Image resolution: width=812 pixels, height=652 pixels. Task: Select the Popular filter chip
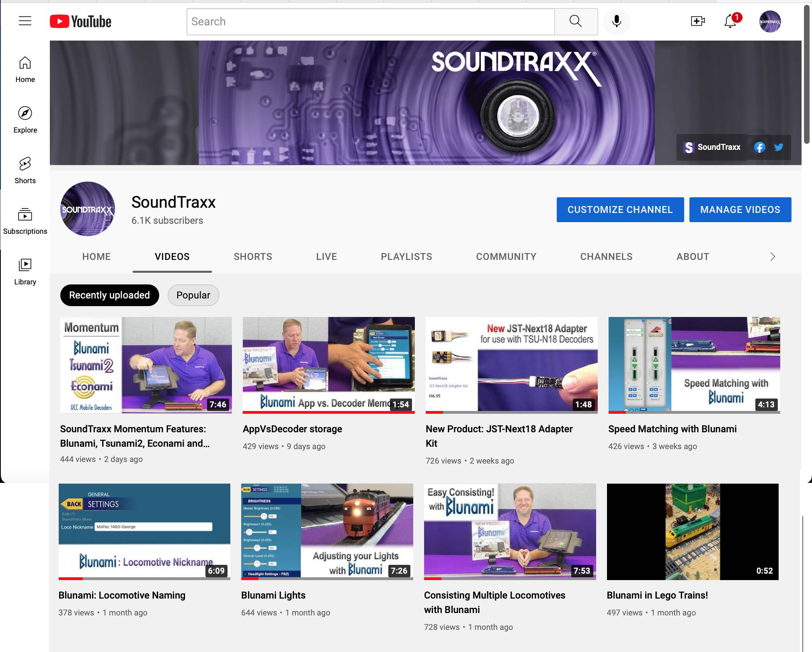(193, 295)
